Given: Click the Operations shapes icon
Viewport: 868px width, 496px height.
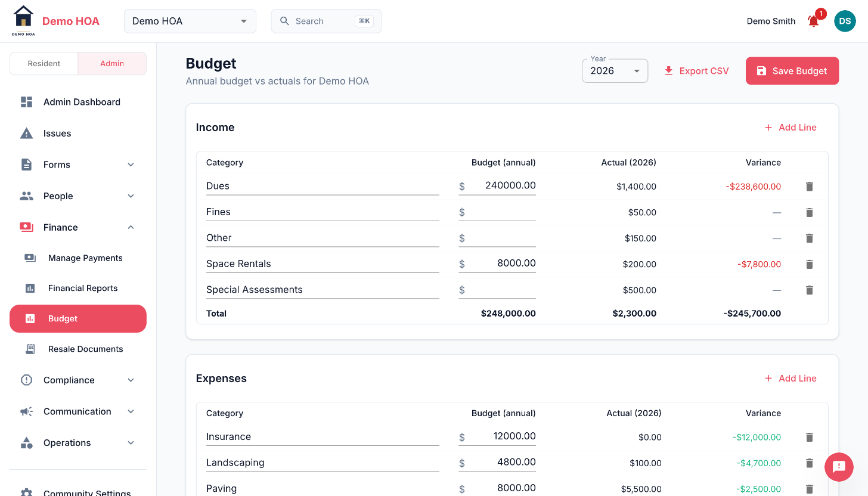Looking at the screenshot, I should 27,443.
